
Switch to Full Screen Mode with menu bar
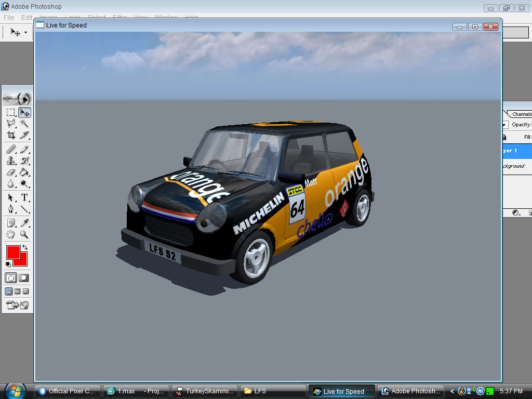coord(18,291)
